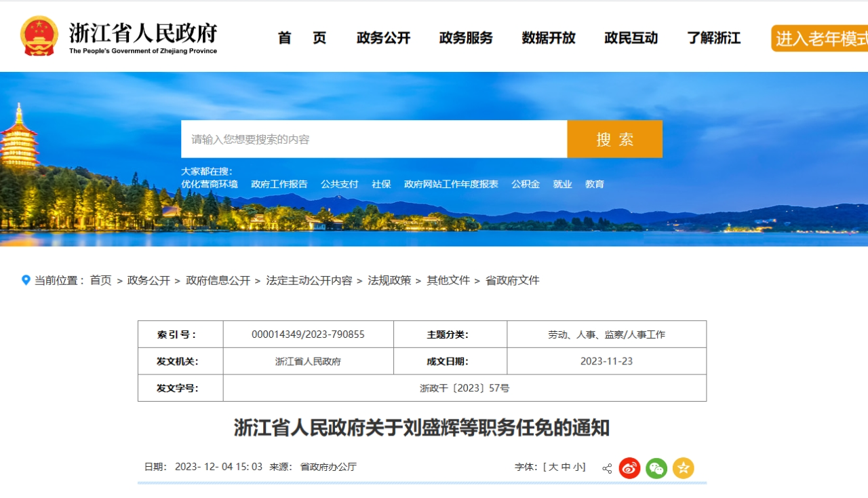
Task: Open the 政务公开 navigation menu
Action: pyautogui.click(x=384, y=38)
